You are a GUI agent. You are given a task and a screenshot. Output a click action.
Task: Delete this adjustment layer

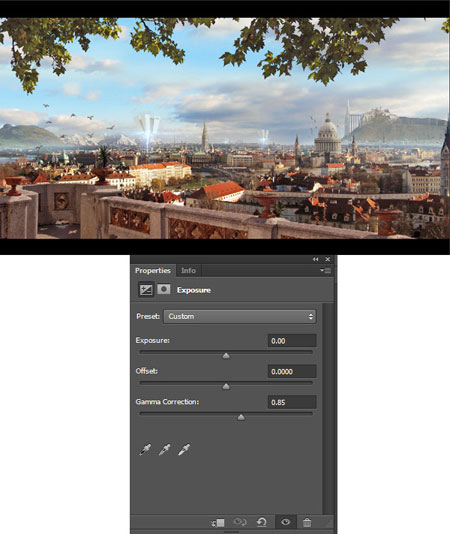307,522
